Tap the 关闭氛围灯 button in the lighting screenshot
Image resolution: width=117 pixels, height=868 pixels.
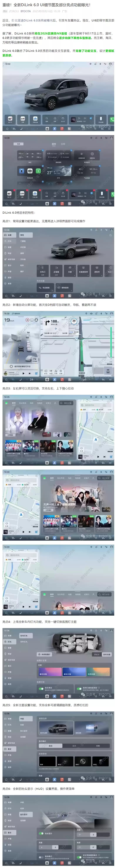pos(44,654)
